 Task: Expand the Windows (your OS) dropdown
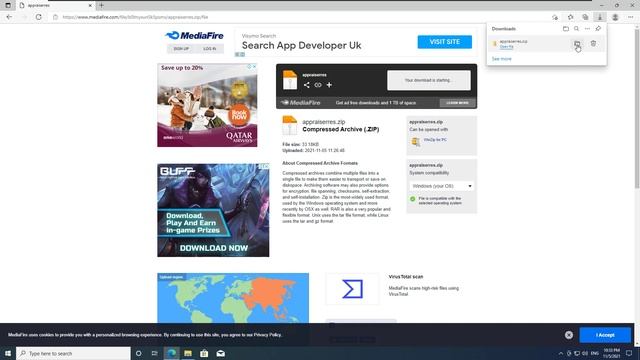point(442,186)
